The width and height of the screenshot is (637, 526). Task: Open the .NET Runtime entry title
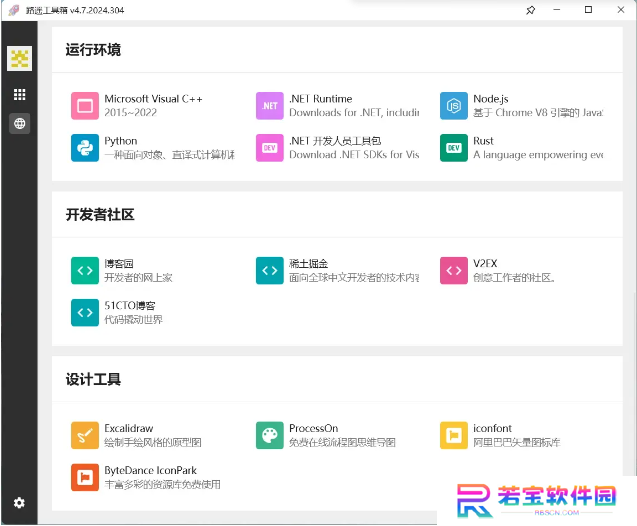321,99
